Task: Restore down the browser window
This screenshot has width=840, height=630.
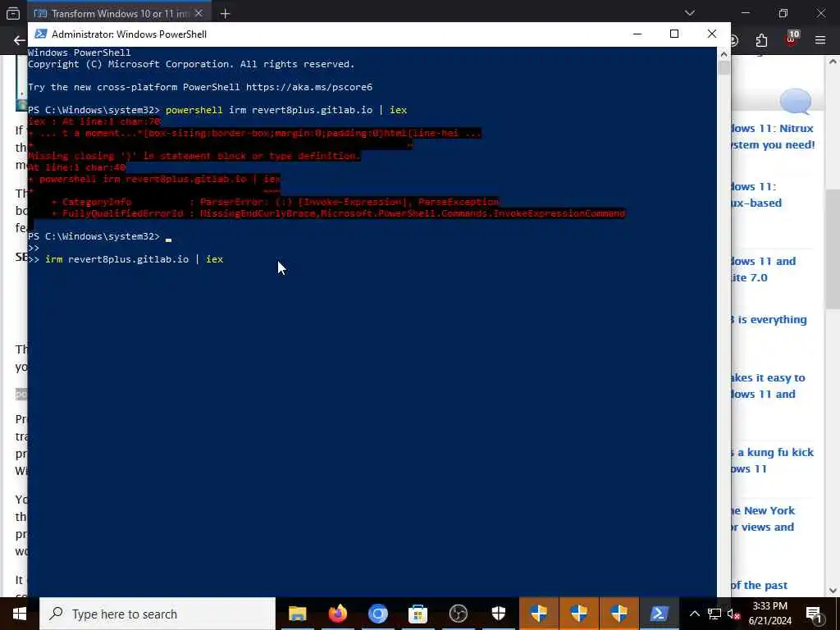Action: pyautogui.click(x=783, y=13)
